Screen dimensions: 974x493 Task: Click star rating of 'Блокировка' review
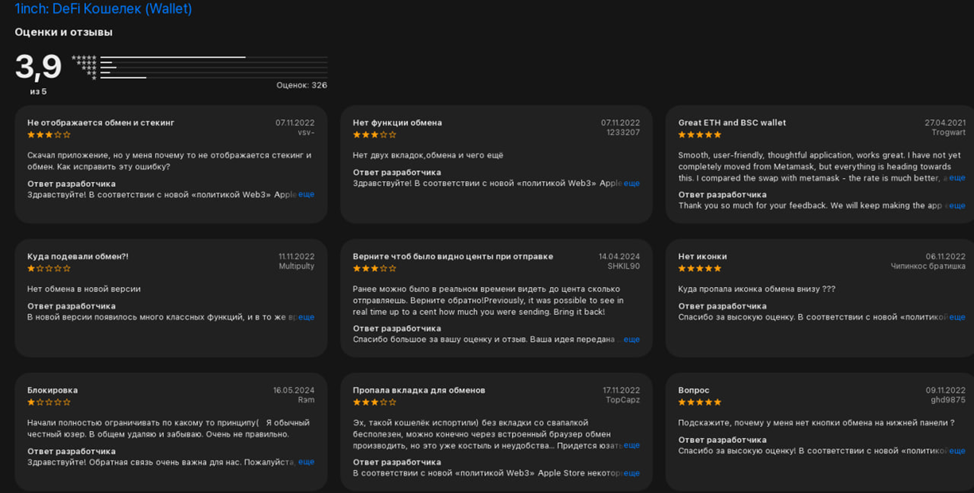click(49, 403)
